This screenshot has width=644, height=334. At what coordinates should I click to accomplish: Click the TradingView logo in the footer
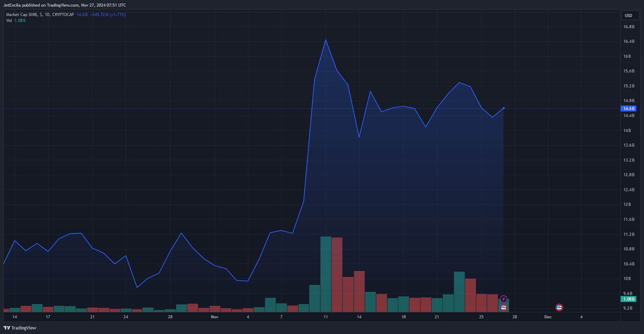(x=20, y=328)
